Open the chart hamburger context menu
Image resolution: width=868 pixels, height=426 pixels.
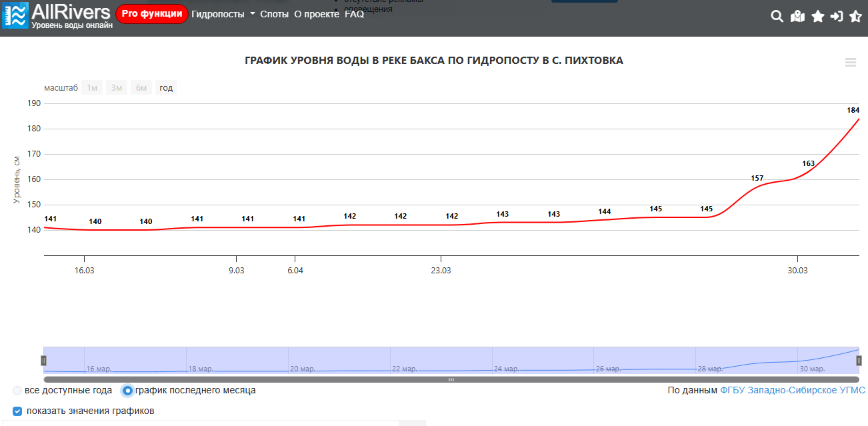tap(850, 62)
